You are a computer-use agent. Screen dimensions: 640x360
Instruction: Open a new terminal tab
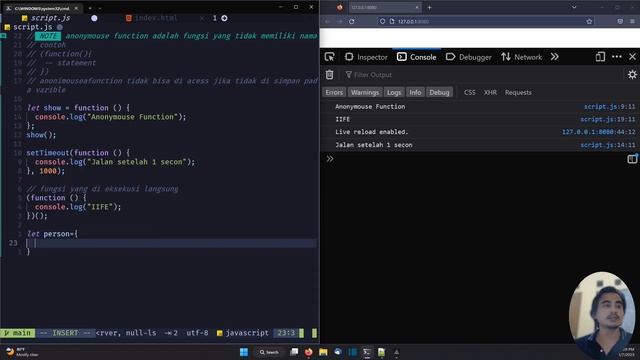(90, 8)
